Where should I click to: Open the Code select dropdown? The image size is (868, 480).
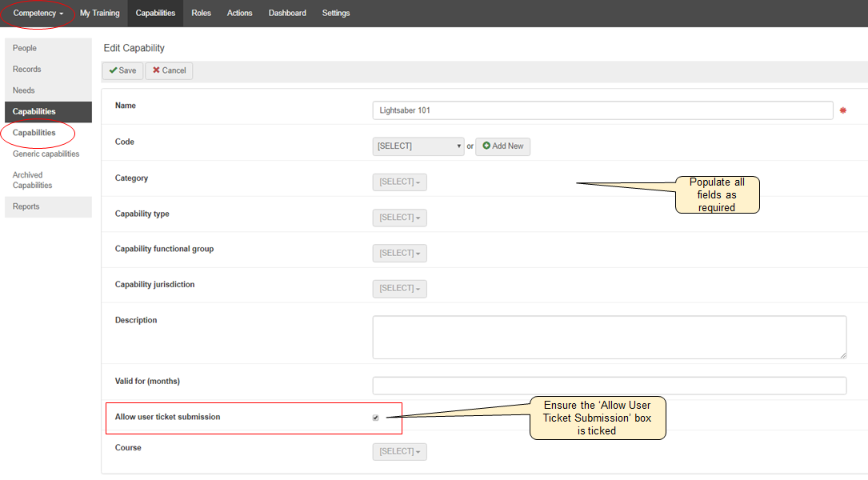418,146
